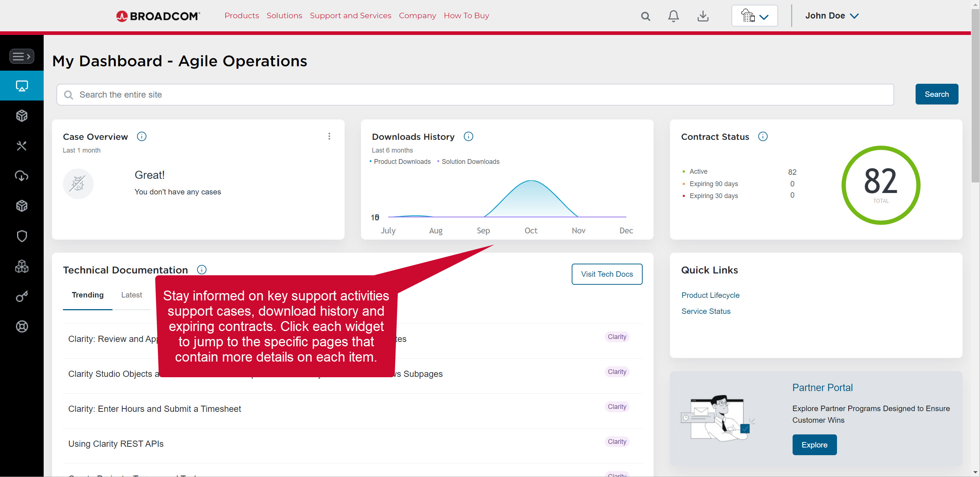
Task: Open the wrench tools sidebar icon
Action: click(x=22, y=146)
